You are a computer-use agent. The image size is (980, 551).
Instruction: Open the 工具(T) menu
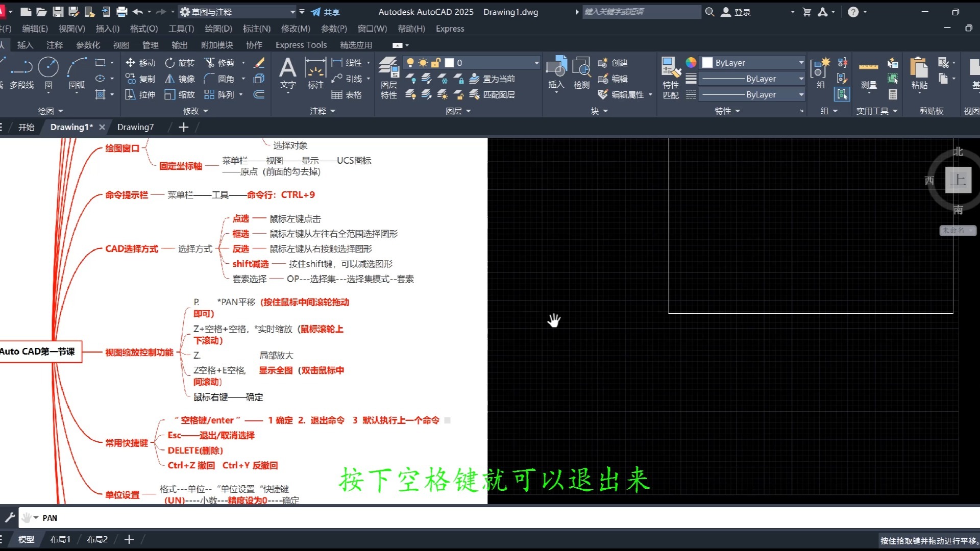pyautogui.click(x=181, y=29)
